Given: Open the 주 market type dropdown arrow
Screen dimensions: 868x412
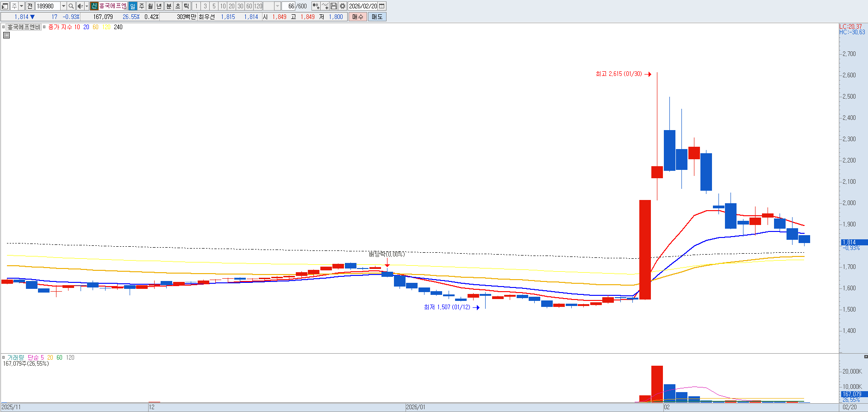Looking at the screenshot, I should click(x=21, y=6).
